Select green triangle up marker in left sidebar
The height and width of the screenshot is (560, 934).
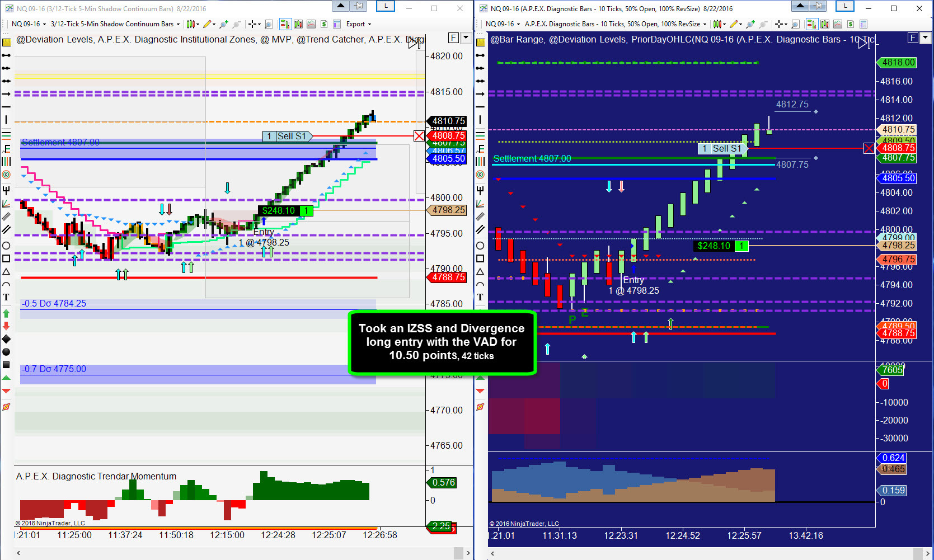(x=7, y=379)
